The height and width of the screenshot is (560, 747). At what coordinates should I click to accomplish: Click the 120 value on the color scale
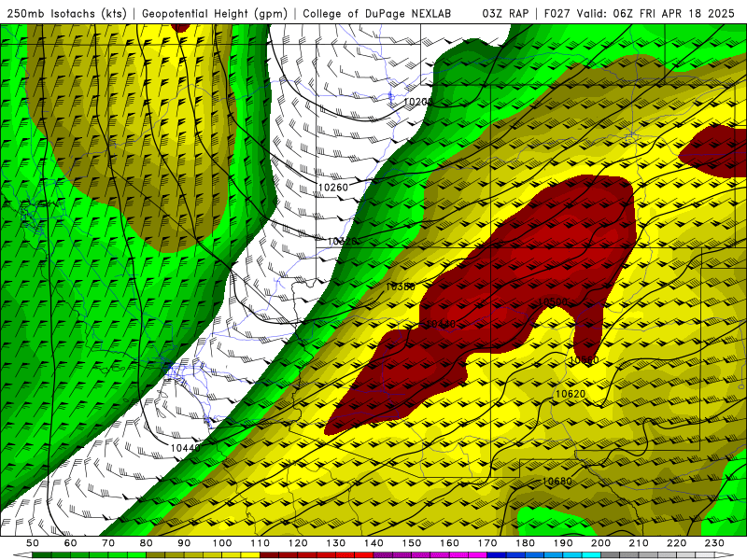click(x=298, y=543)
